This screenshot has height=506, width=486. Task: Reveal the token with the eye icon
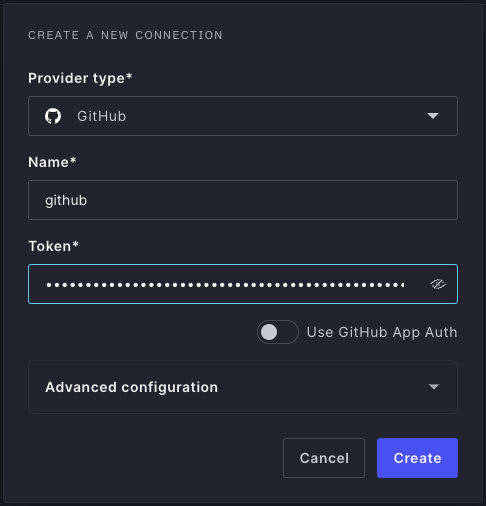coord(438,284)
